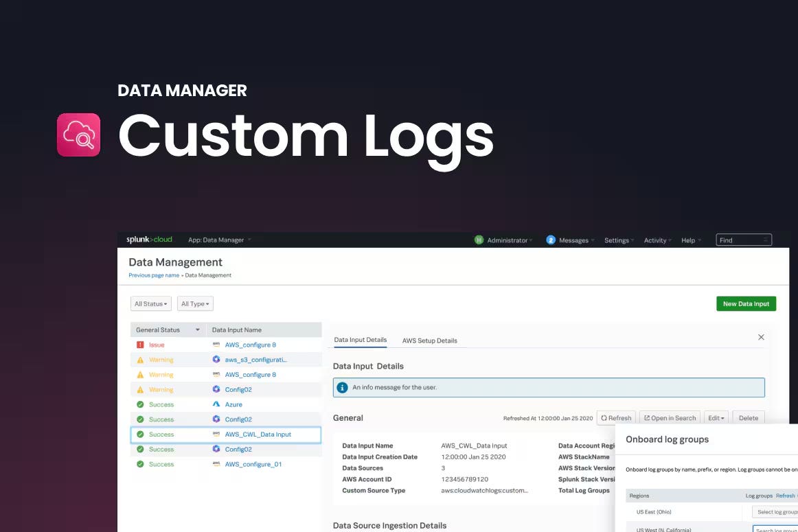This screenshot has height=532, width=798.
Task: Click the Refresh button
Action: (615, 417)
